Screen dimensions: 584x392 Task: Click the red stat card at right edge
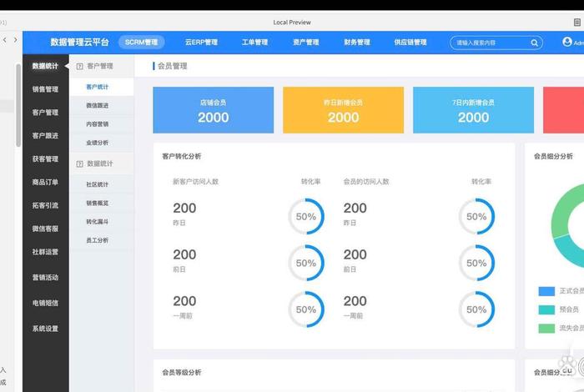[563, 110]
